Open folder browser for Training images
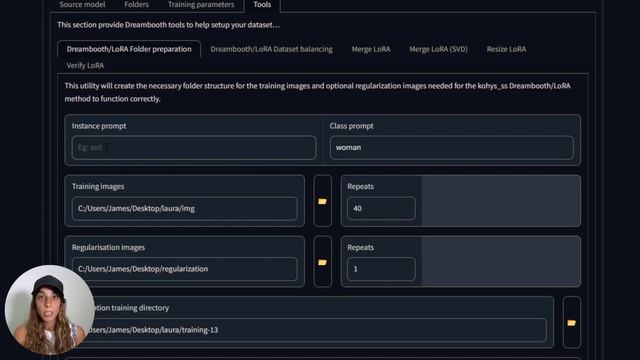This screenshot has width=640, height=360. coord(322,201)
